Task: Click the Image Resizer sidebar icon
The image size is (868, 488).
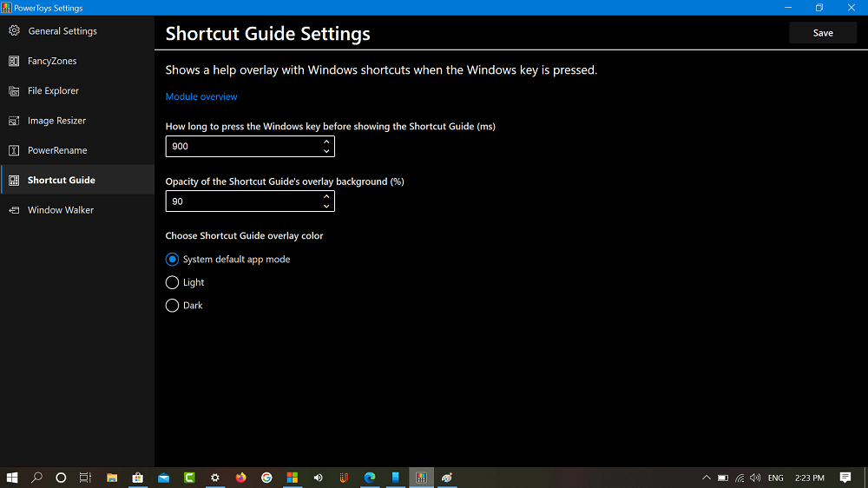Action: 14,121
